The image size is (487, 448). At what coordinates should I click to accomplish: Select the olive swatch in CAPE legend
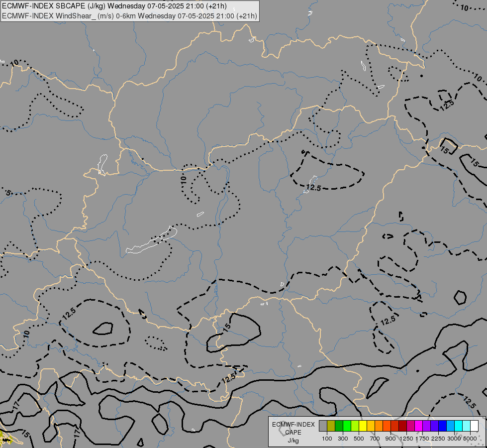click(331, 426)
